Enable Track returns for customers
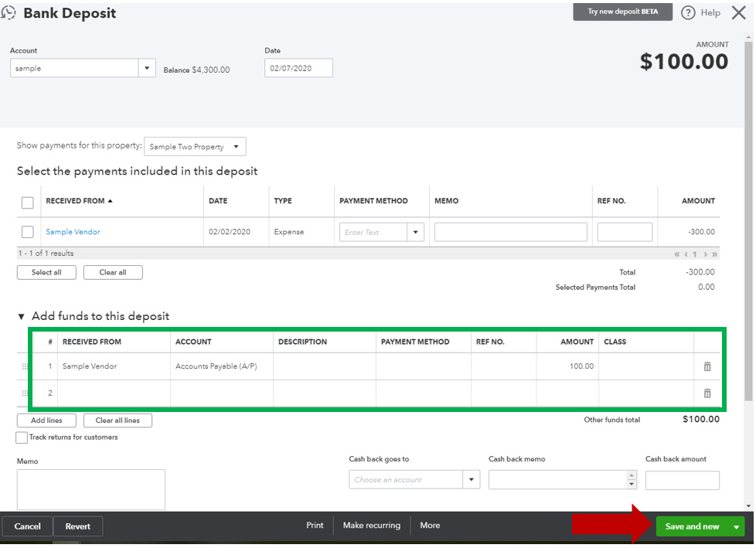This screenshot has height=548, width=756. click(21, 437)
